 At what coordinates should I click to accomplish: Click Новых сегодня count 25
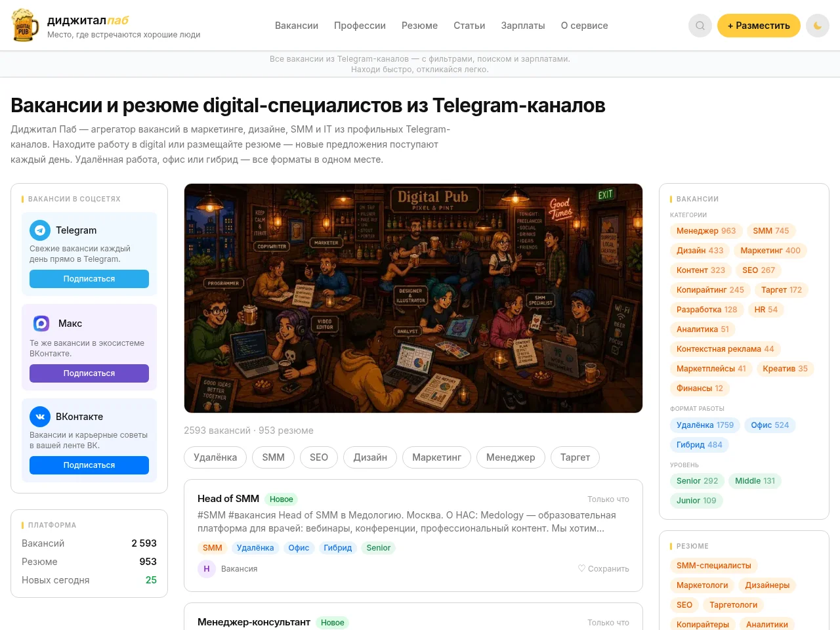[x=151, y=580]
